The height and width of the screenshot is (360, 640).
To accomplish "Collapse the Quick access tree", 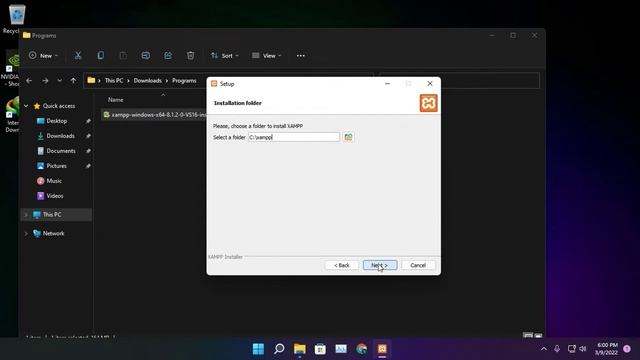I will [x=26, y=106].
